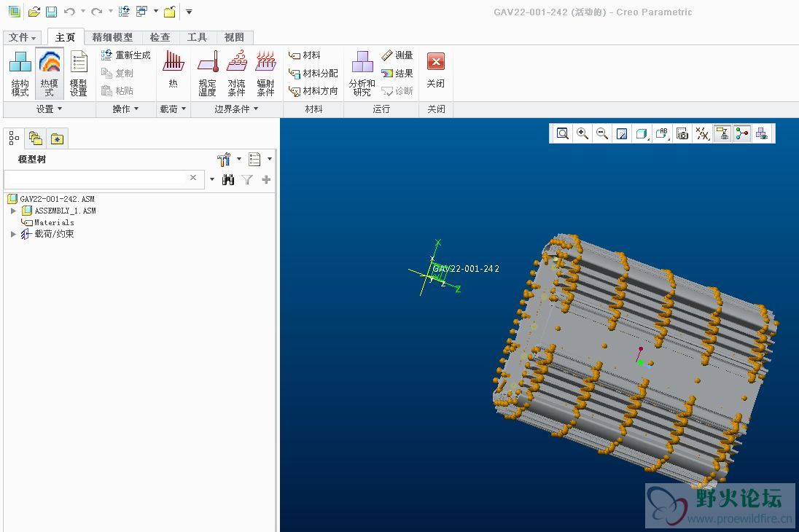This screenshot has width=799, height=532.
Task: Select model tree navigator tab
Action: pyautogui.click(x=14, y=138)
